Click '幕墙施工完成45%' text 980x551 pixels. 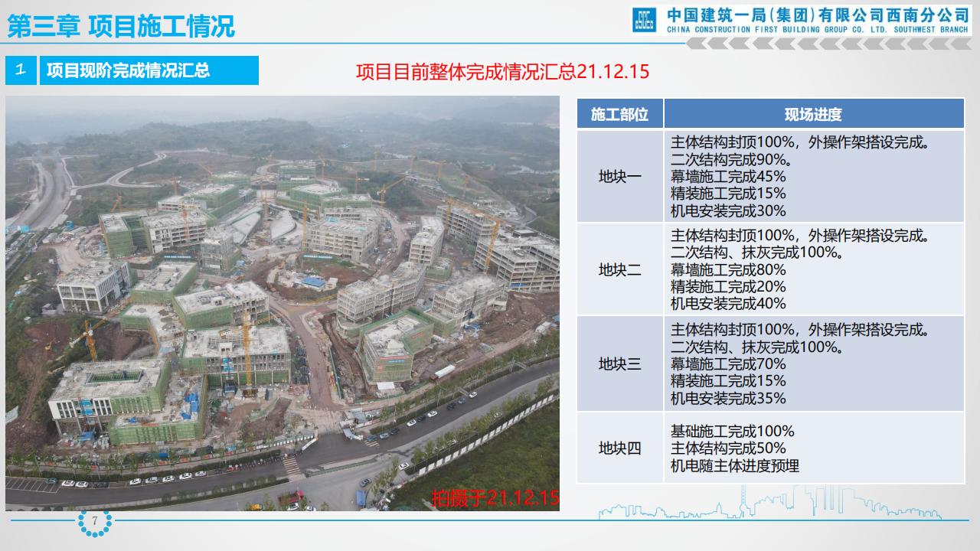coord(728,177)
